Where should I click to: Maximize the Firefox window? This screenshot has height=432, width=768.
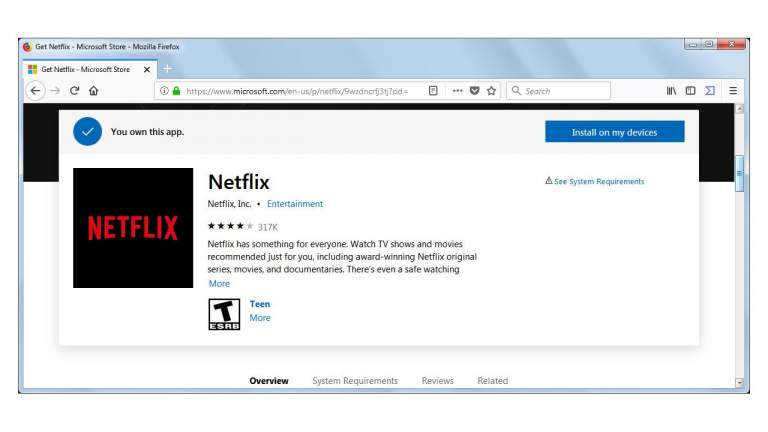[709, 44]
